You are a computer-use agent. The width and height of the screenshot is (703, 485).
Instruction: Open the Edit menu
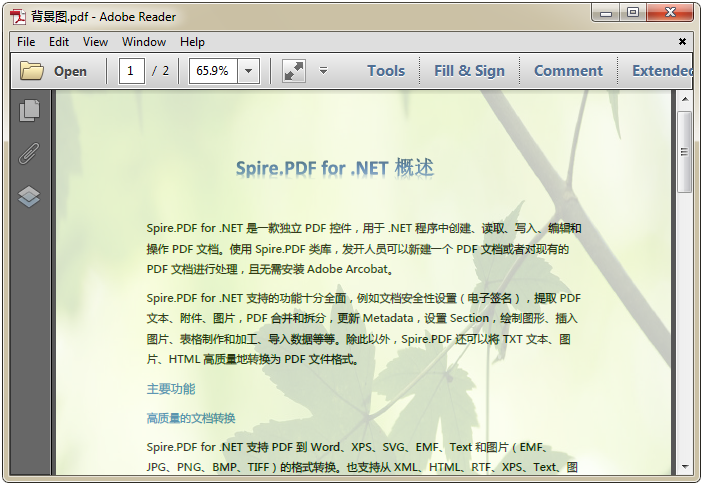[59, 42]
